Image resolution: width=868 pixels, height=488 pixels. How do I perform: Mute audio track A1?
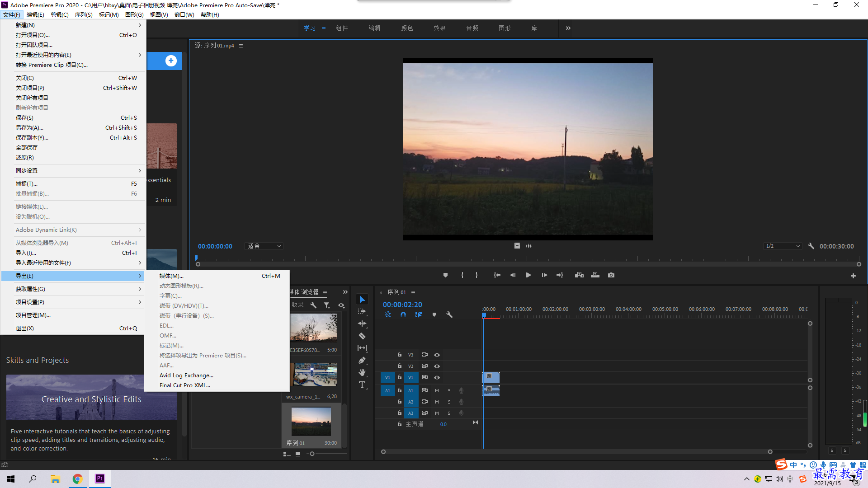point(437,390)
